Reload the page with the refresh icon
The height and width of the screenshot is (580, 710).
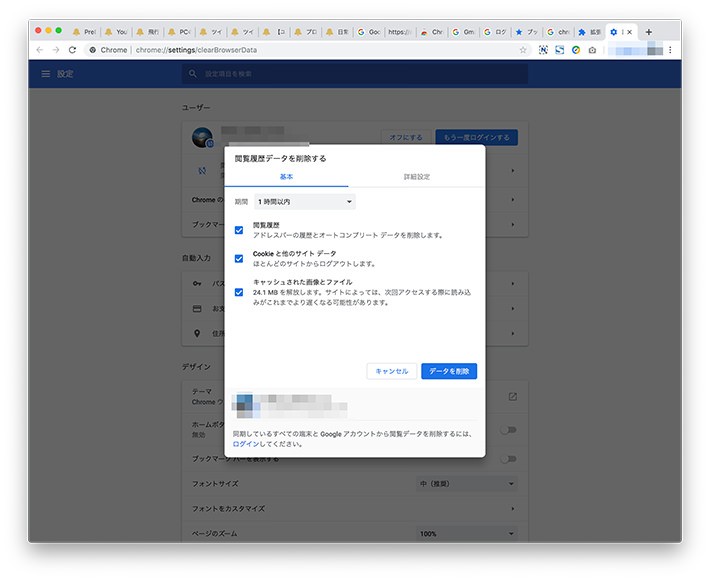tap(72, 49)
